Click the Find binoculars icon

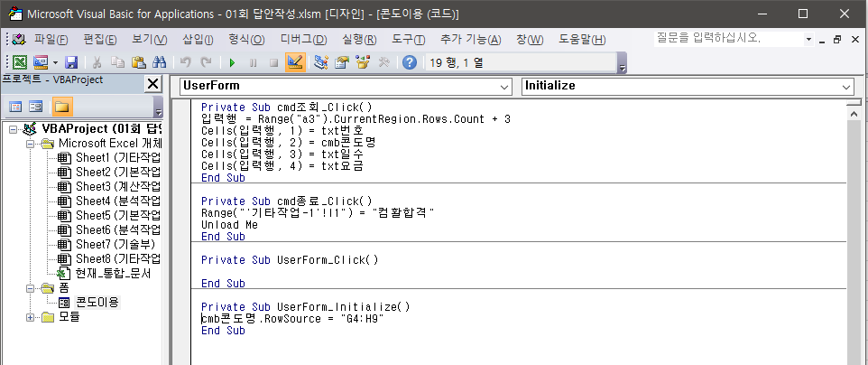[159, 62]
